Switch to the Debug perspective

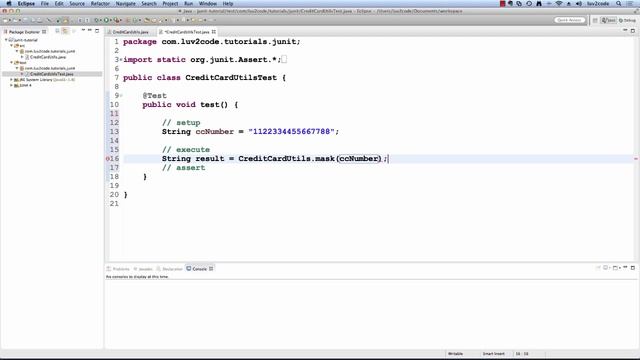coord(627,20)
